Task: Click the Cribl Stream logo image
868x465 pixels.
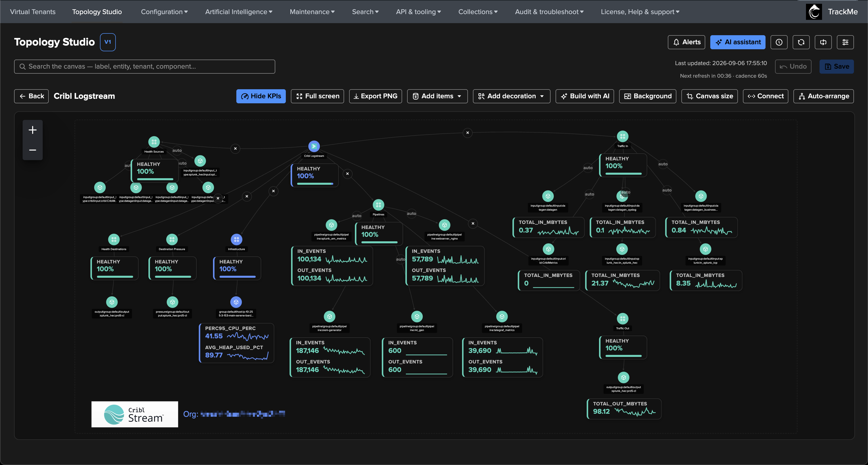Action: [134, 414]
